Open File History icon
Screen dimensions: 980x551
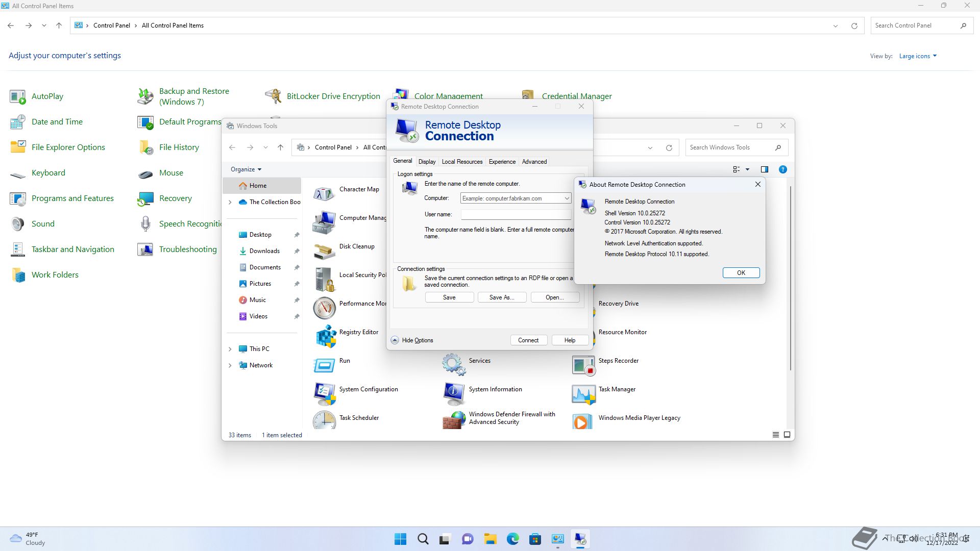pos(145,147)
